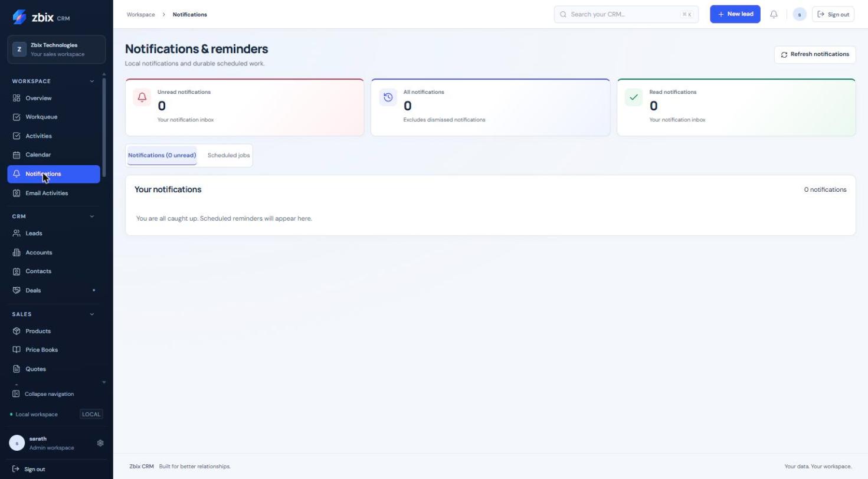
Task: Click the Refresh notifications button
Action: (x=815, y=54)
